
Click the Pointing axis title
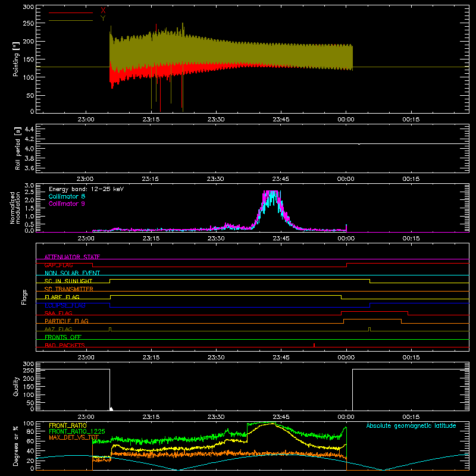(16, 59)
